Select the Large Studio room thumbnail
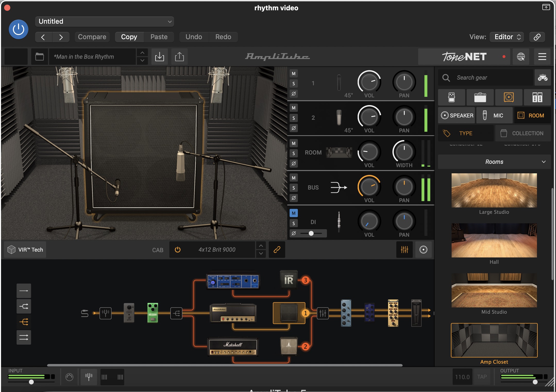The height and width of the screenshot is (392, 556). tap(494, 190)
